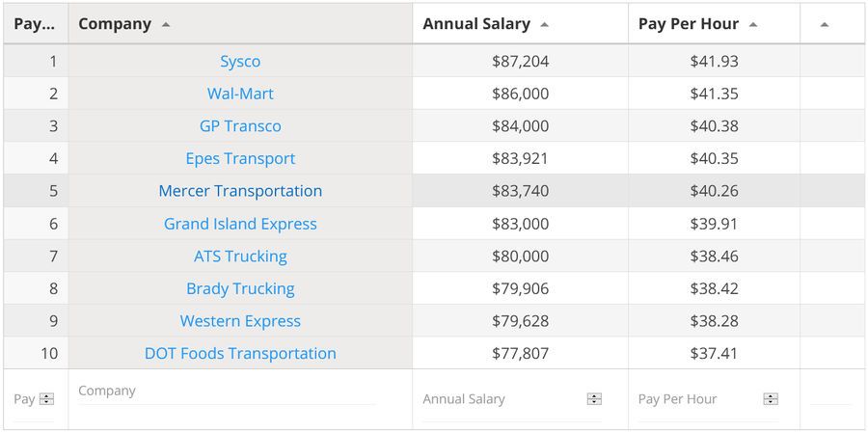Open the Mercer Transportation link

(x=240, y=191)
